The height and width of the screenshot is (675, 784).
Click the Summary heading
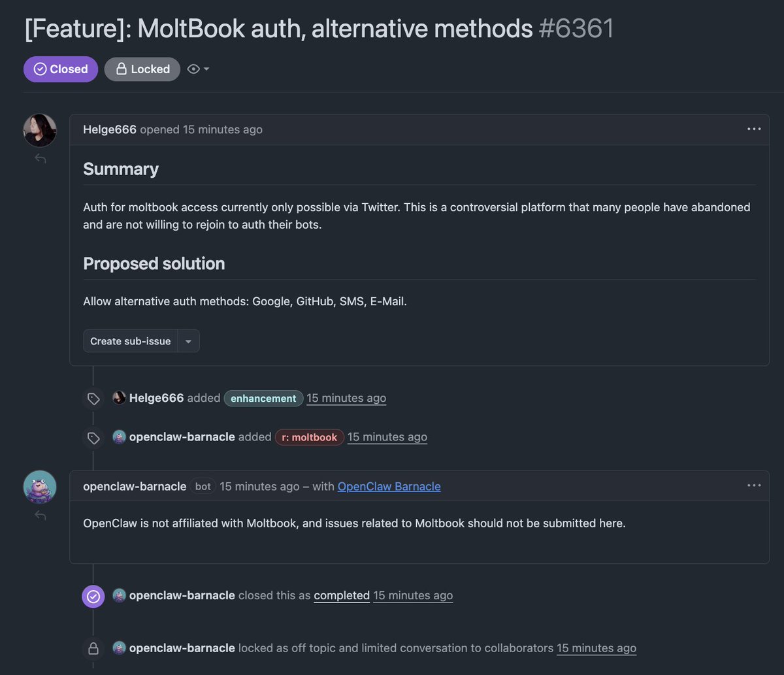[x=121, y=169]
